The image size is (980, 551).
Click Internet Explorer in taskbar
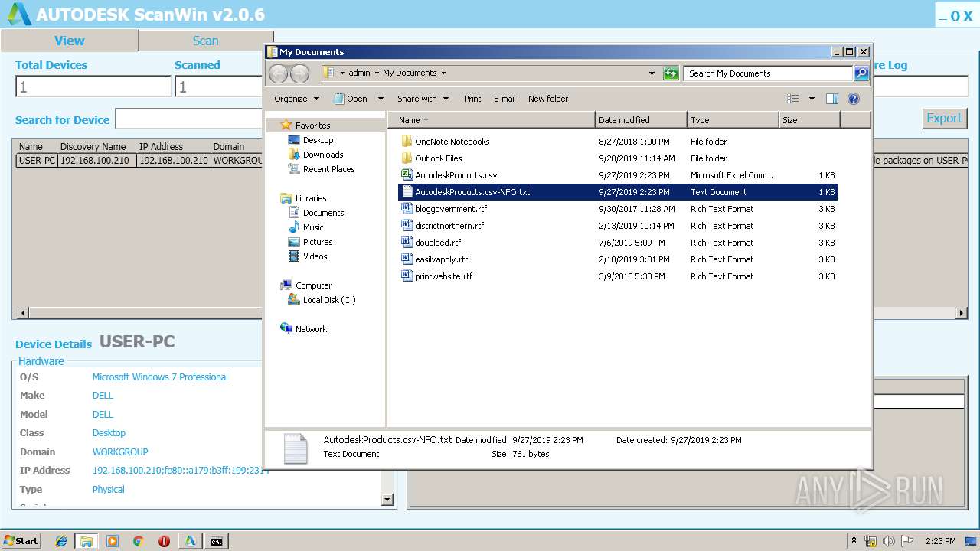tap(61, 541)
